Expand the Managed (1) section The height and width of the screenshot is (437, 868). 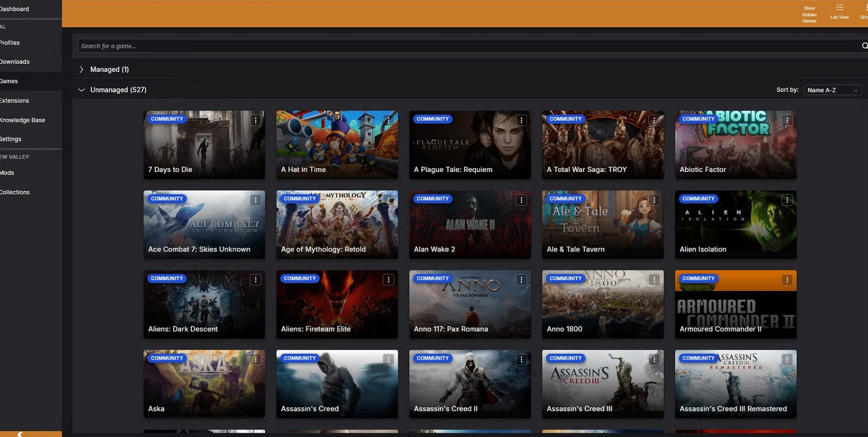tap(82, 69)
